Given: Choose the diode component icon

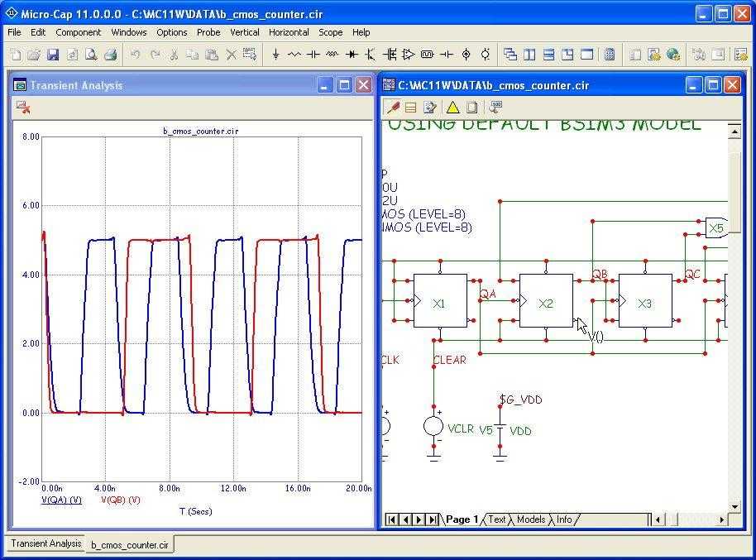Looking at the screenshot, I should [352, 55].
